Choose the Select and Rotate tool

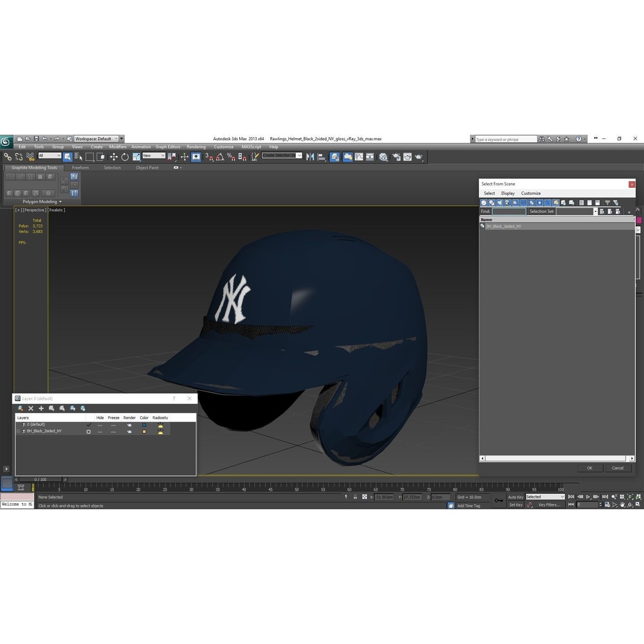click(125, 157)
